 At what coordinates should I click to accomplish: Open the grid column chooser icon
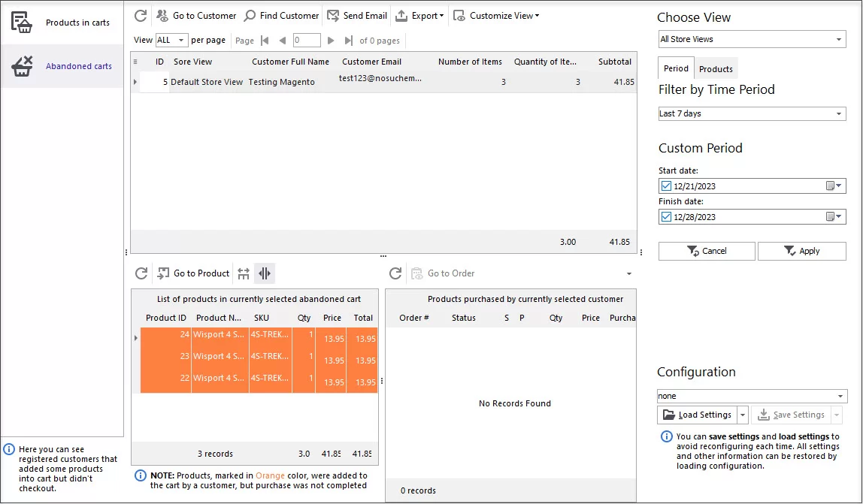[x=135, y=62]
